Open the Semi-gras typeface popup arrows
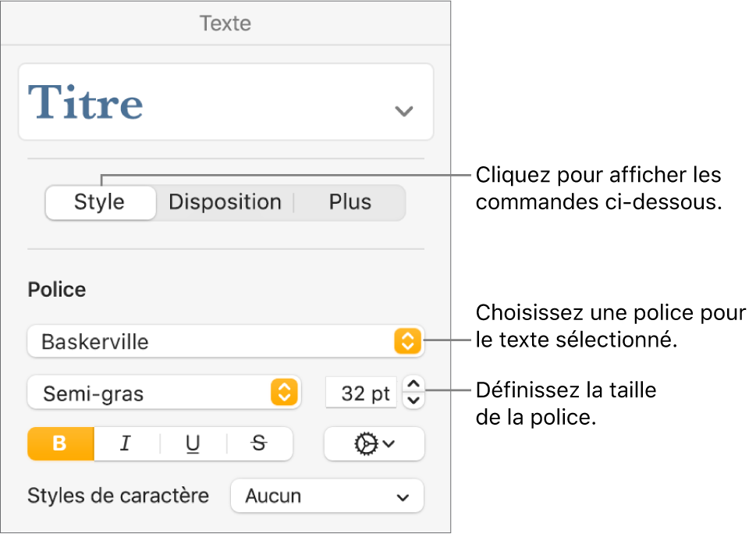 283,393
